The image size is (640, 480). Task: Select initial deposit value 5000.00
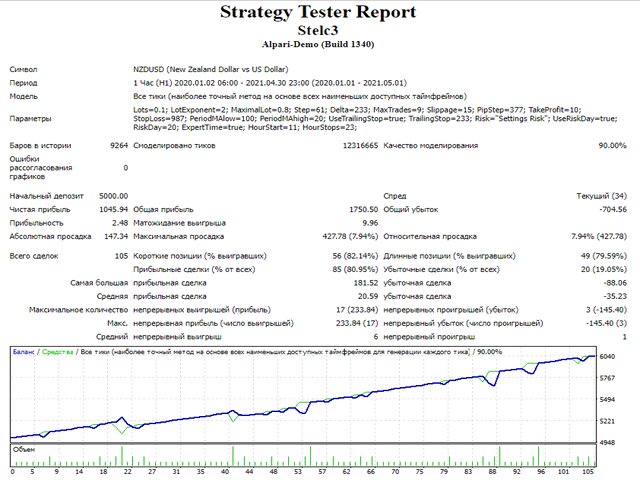point(113,196)
